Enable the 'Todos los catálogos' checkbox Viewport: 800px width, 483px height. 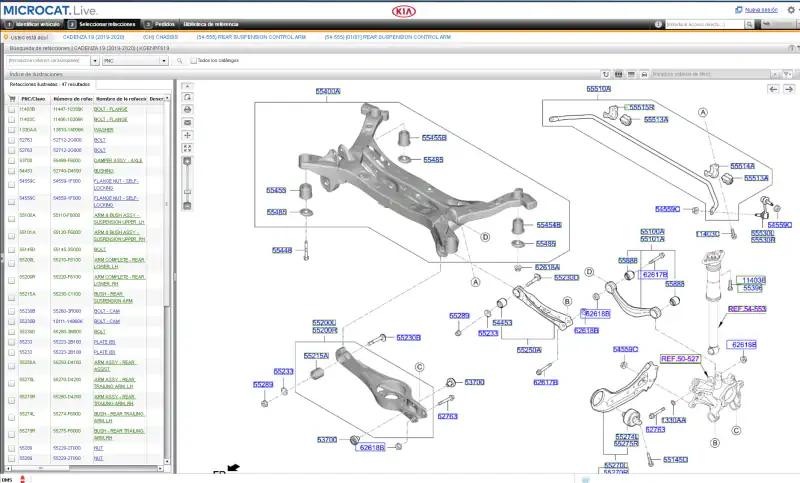(193, 61)
